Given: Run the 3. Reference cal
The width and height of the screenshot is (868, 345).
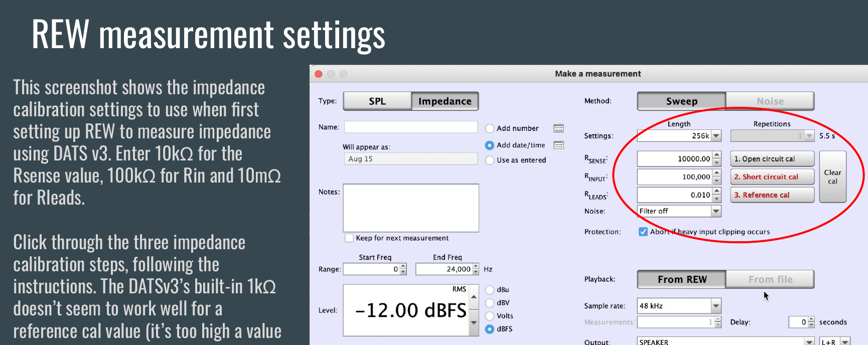Looking at the screenshot, I should (x=772, y=195).
